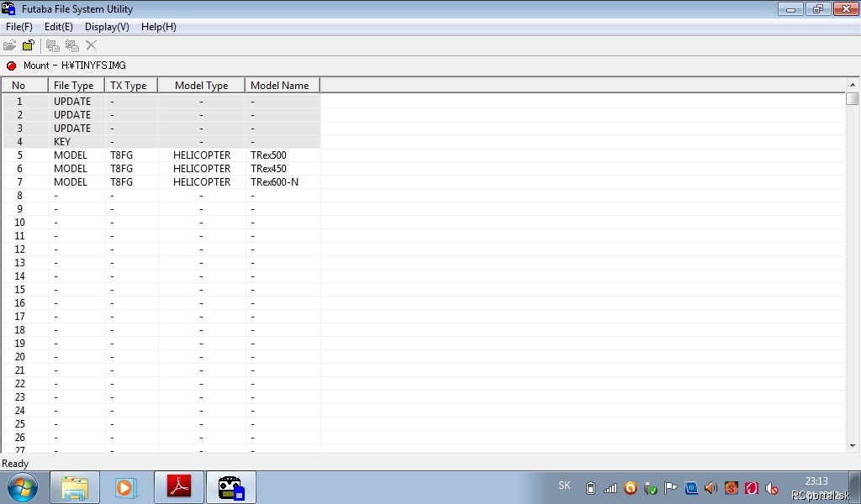
Task: Open the Help(H) menu
Action: [x=159, y=27]
